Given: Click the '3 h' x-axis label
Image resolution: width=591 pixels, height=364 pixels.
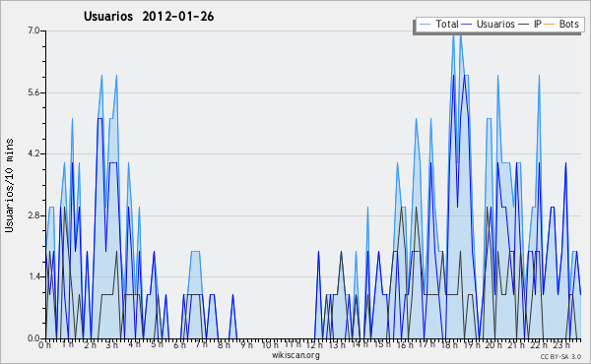Looking at the screenshot, I should [111, 345].
